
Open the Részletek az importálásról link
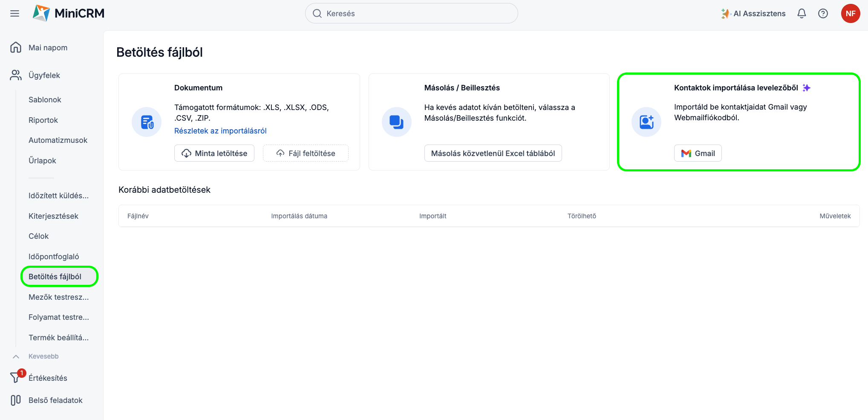click(220, 131)
